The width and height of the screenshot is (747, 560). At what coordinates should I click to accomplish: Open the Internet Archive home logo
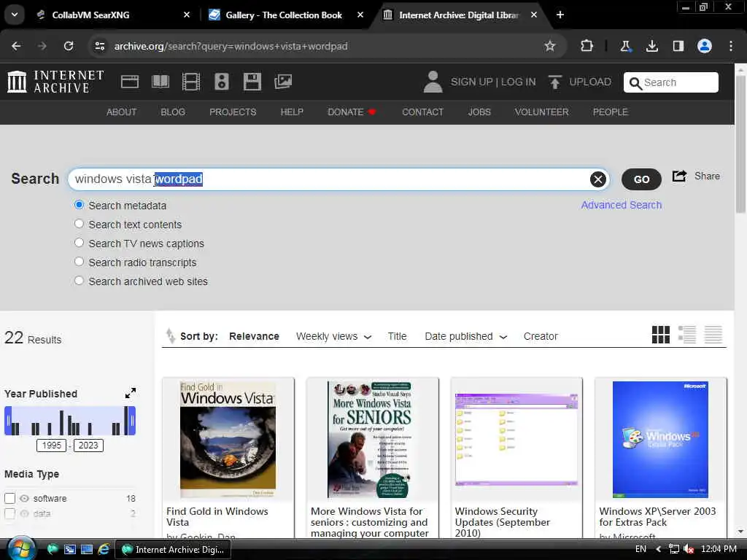point(55,82)
